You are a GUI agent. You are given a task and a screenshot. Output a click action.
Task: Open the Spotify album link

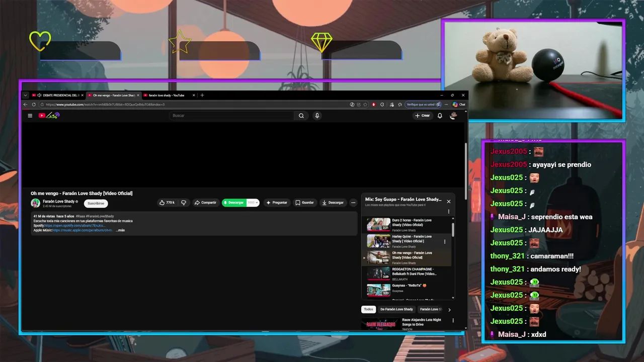(x=75, y=226)
